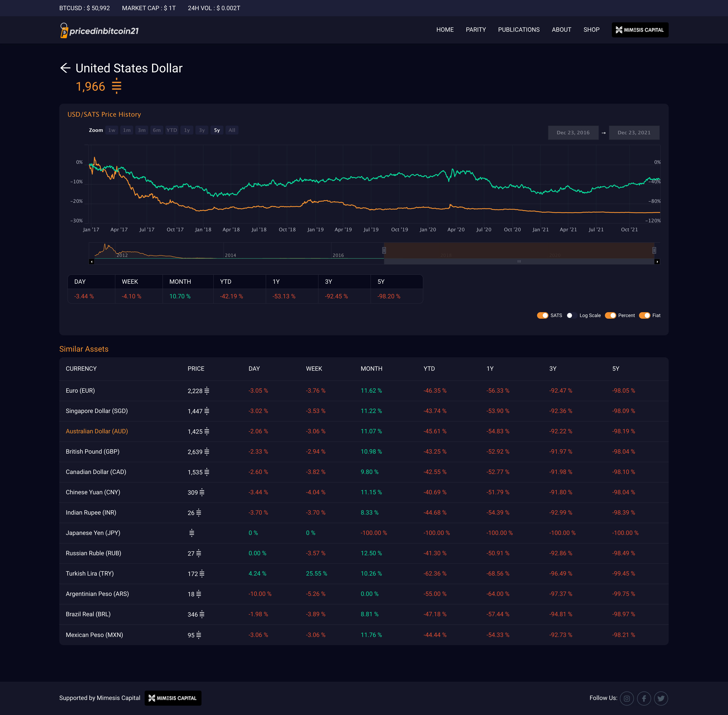Open the Japanese Yen (JPY) row
Image resolution: width=728 pixels, height=715 pixels.
(364, 532)
